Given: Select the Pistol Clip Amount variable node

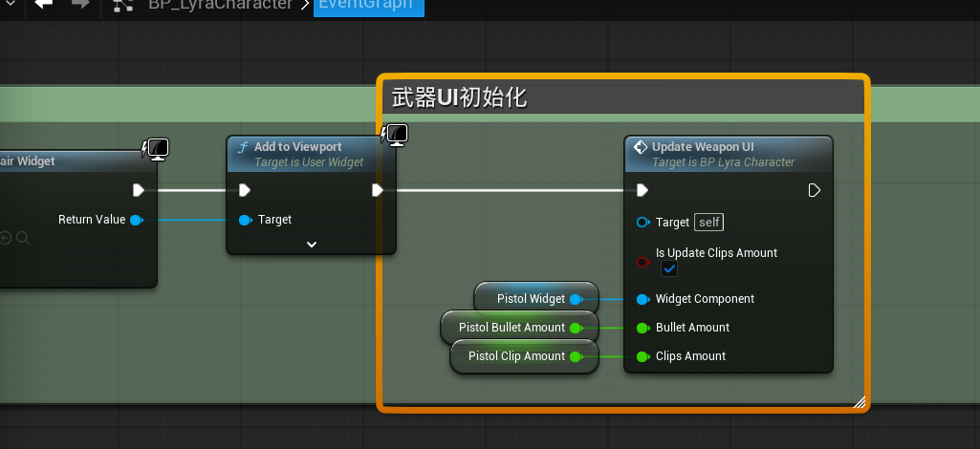Looking at the screenshot, I should pyautogui.click(x=524, y=356).
